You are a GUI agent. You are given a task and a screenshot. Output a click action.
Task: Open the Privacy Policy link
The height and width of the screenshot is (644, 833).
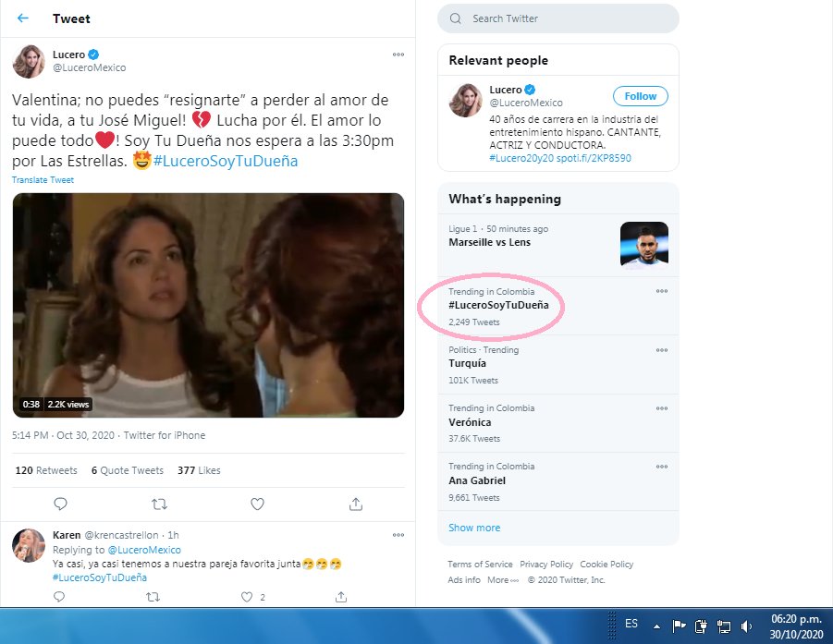546,565
